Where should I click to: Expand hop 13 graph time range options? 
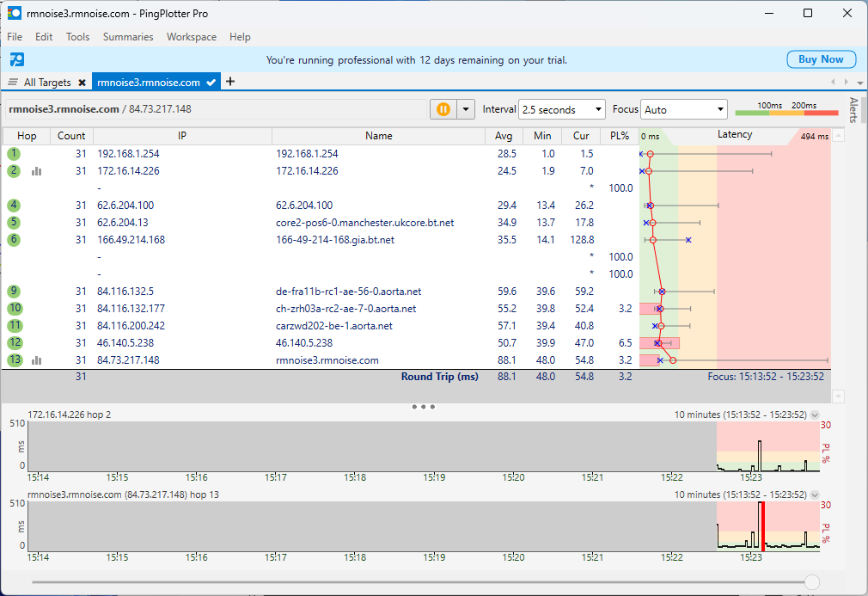coord(815,495)
